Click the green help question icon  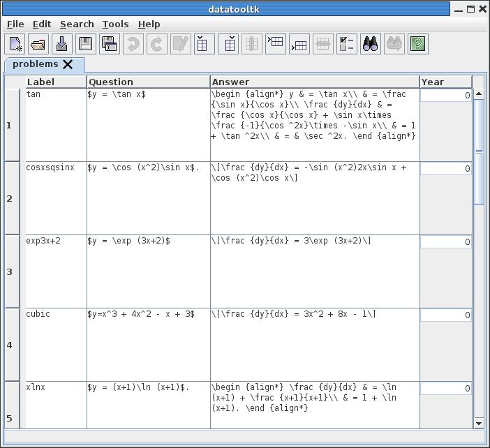point(417,44)
